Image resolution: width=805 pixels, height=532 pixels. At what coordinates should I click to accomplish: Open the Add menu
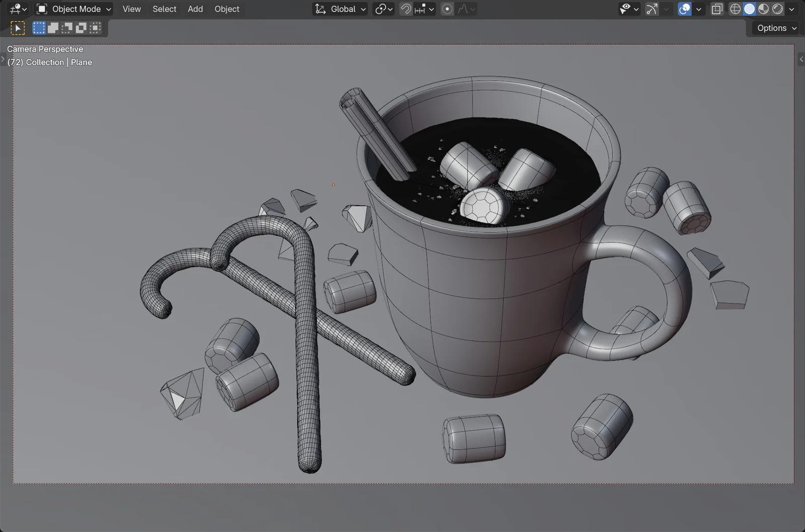click(195, 9)
